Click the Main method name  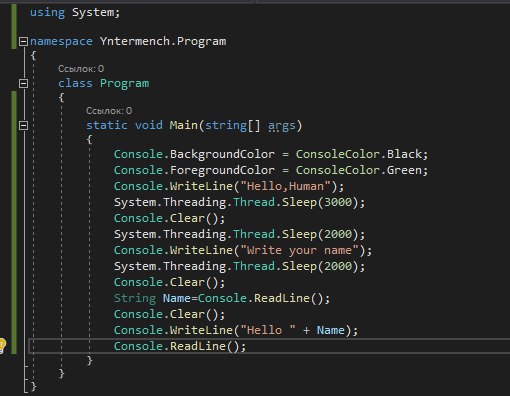point(184,125)
